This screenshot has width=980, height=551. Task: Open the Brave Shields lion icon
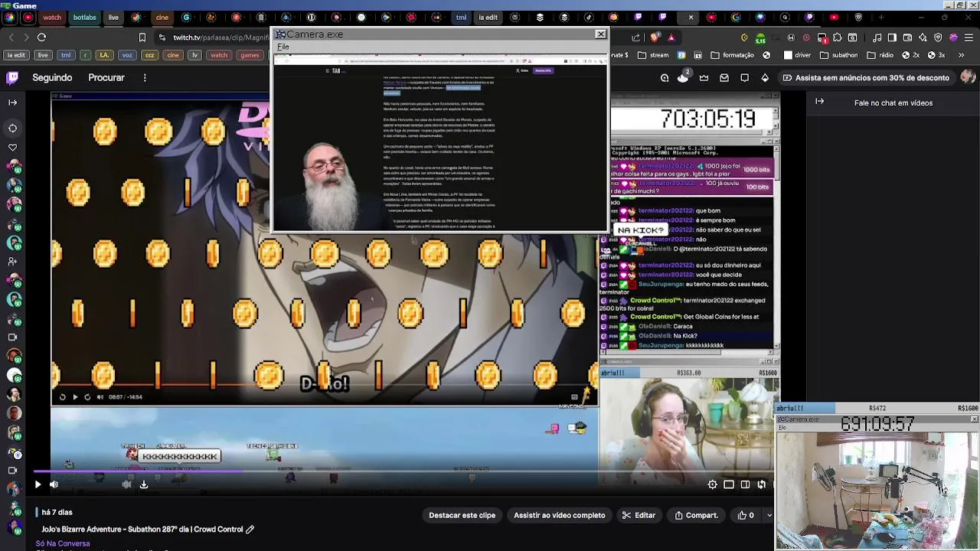coord(655,37)
